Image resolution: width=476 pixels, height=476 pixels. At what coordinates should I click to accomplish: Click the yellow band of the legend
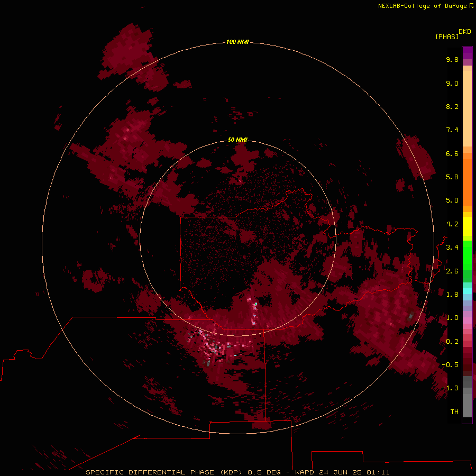pyautogui.click(x=467, y=226)
